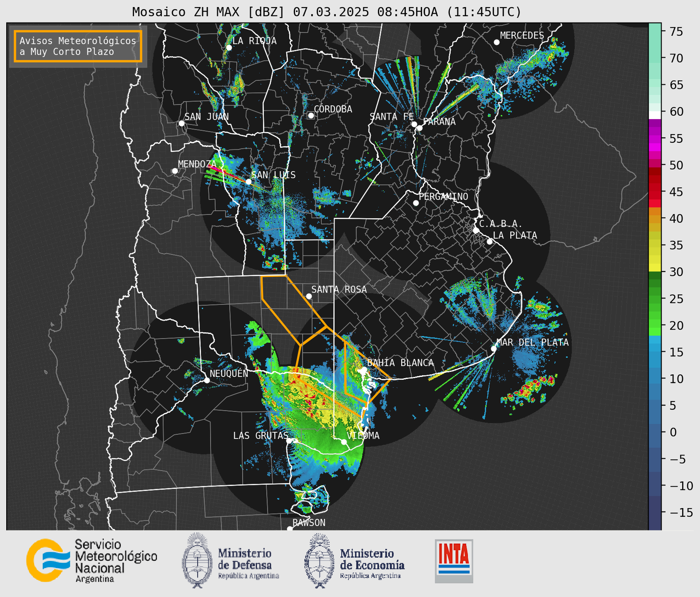Image resolution: width=700 pixels, height=597 pixels.
Task: Click the 70 dBZ mint color band
Action: pyautogui.click(x=655, y=59)
